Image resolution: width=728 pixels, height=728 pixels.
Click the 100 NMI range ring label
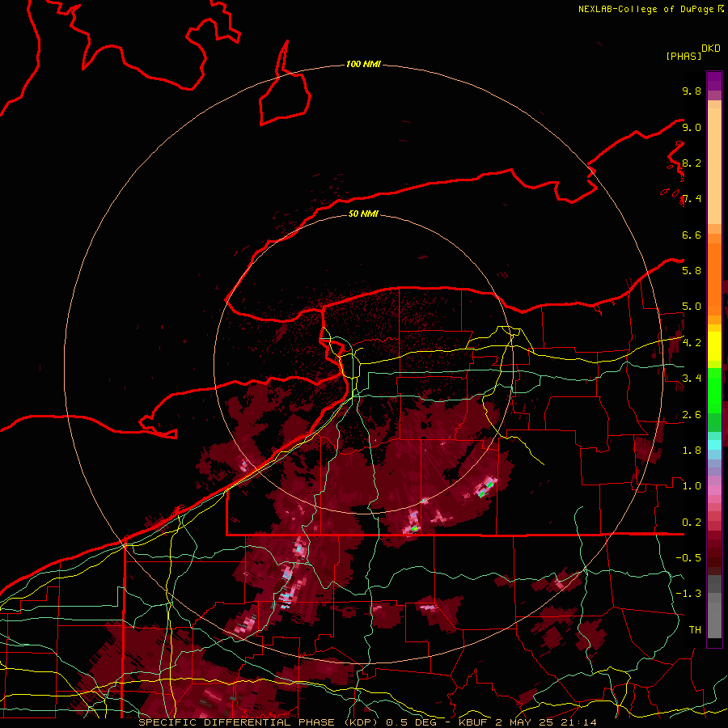[363, 64]
